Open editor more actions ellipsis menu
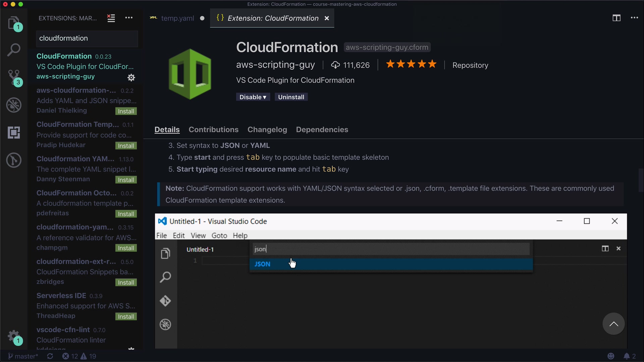The image size is (644, 362). (634, 18)
